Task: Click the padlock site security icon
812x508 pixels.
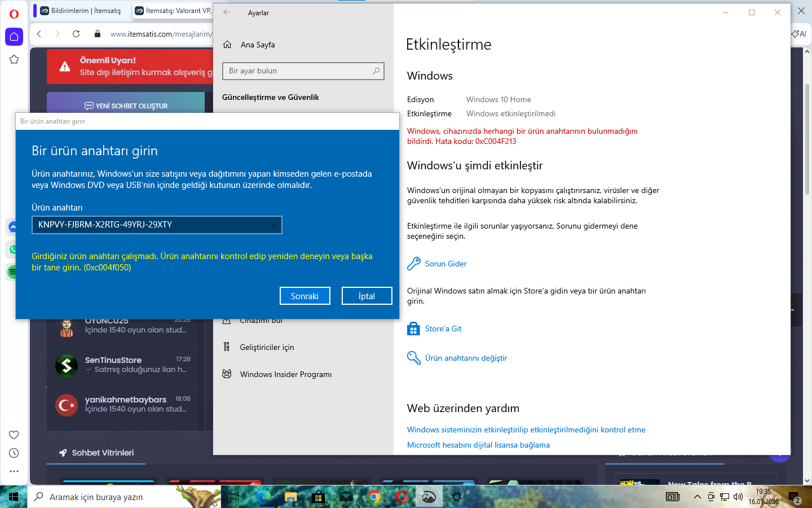Action: [97, 34]
